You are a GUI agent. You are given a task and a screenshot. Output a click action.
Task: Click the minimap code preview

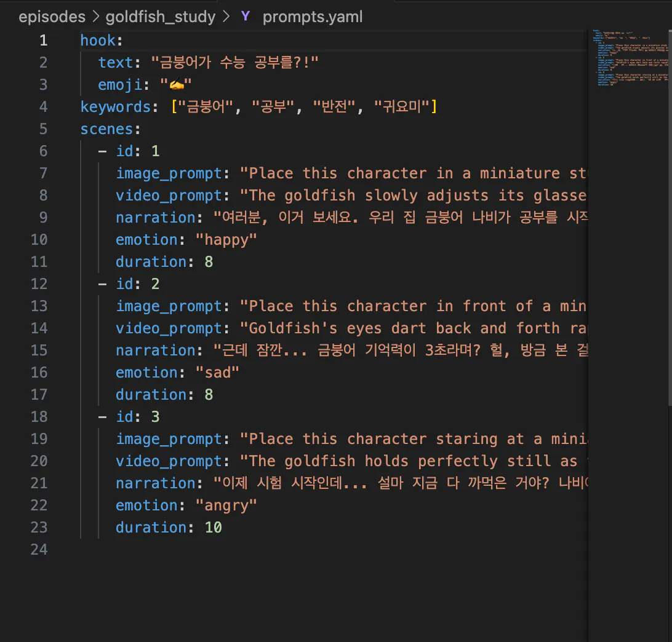pos(628,57)
